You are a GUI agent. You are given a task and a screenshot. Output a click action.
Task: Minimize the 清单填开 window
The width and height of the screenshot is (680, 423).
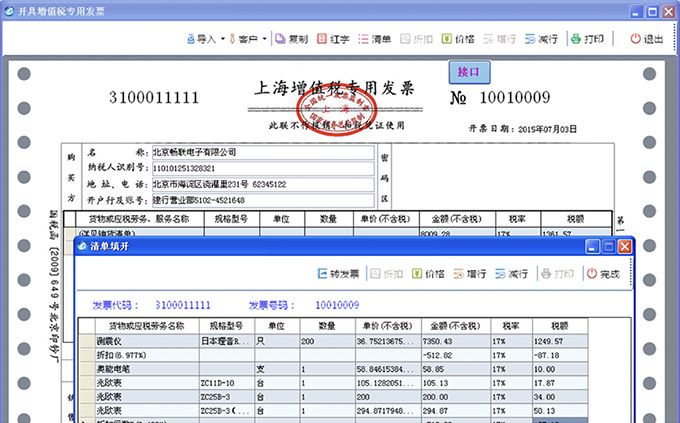[592, 247]
